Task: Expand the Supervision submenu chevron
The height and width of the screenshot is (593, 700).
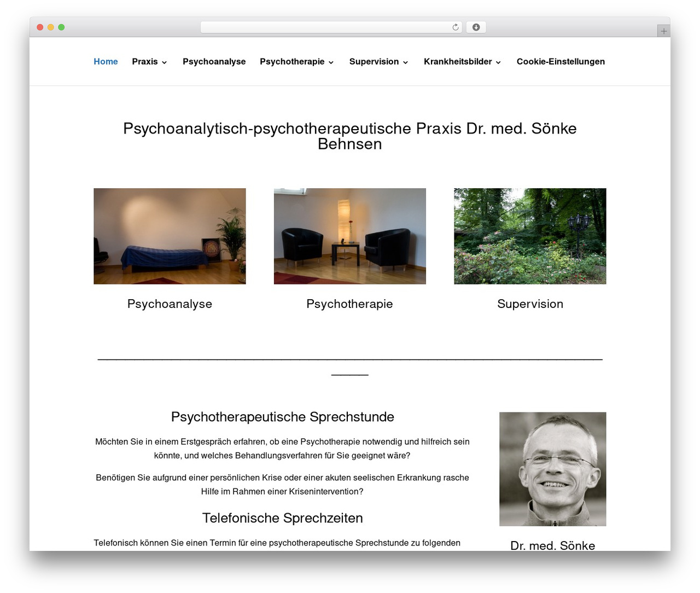Action: pos(405,62)
